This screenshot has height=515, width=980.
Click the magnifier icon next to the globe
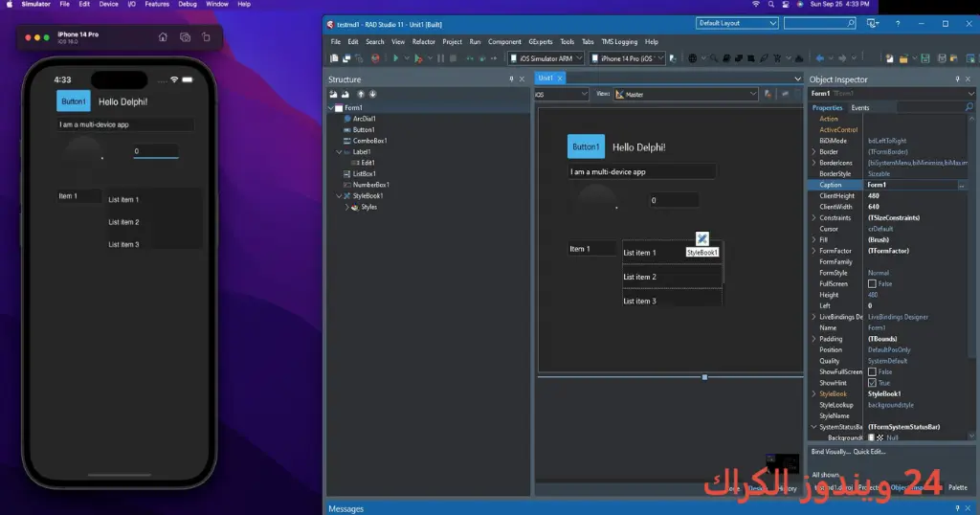[714, 58]
